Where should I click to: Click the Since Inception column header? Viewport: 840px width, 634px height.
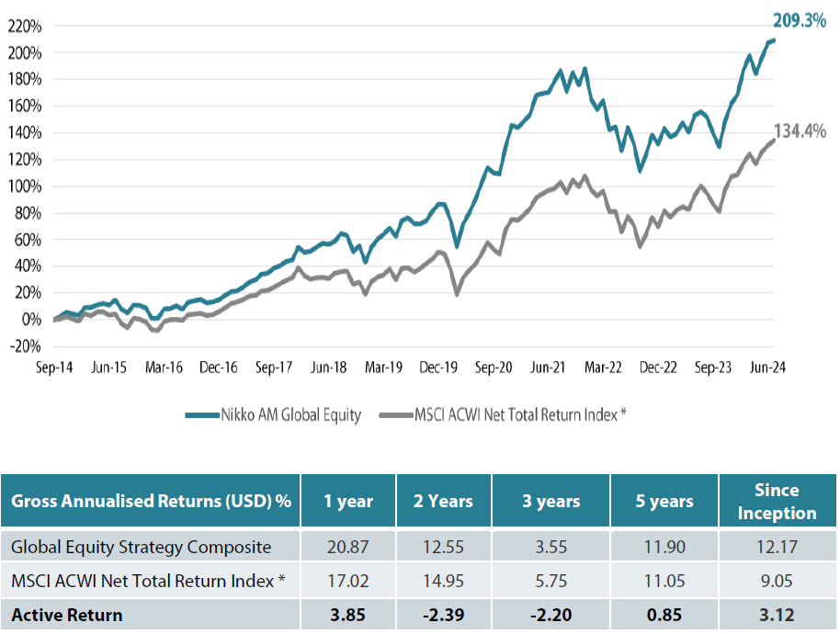click(778, 501)
